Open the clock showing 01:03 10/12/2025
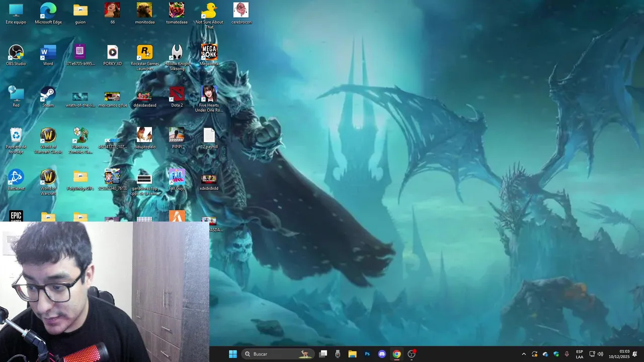This screenshot has width=644, height=362. coord(619,354)
